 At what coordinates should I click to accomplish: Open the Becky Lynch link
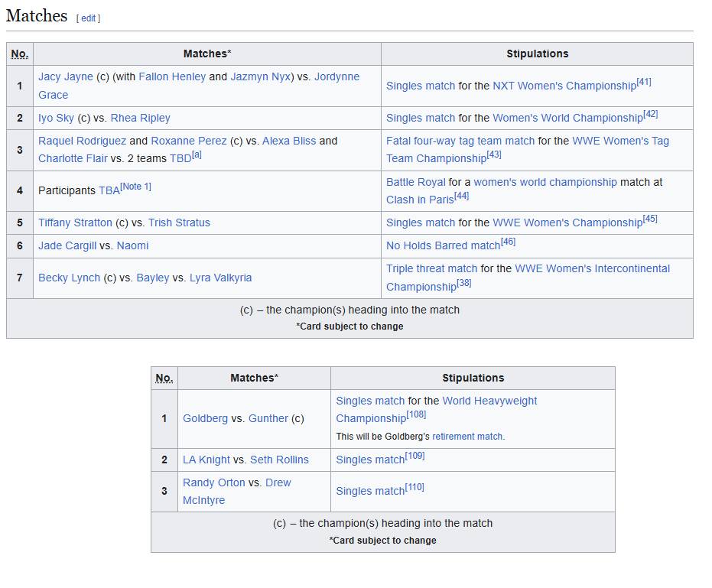coord(69,278)
